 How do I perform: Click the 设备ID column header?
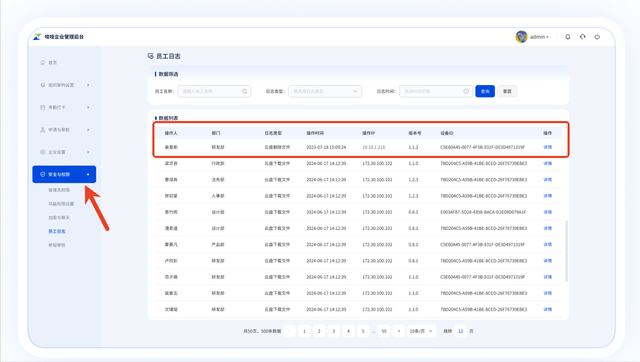447,133
